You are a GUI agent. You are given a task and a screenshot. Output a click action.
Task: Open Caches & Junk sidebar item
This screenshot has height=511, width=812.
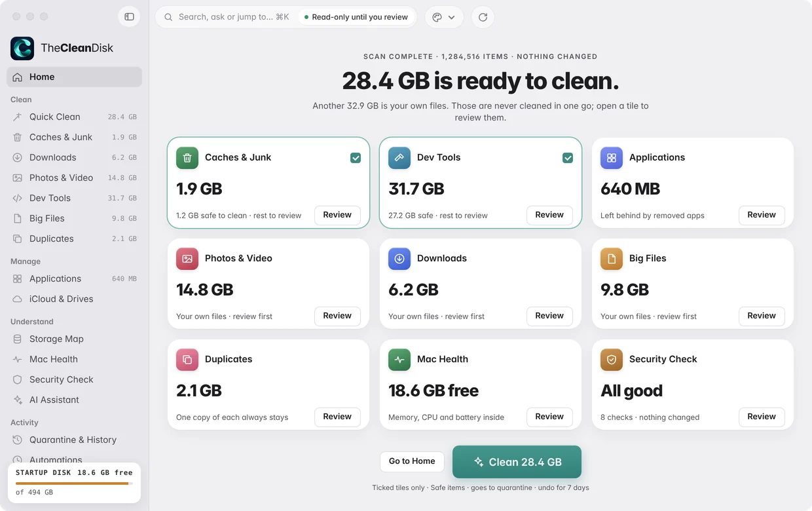tap(74, 137)
